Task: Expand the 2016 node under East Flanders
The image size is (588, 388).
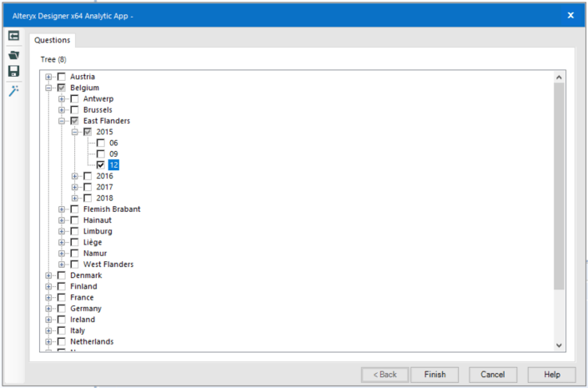Action: (x=75, y=176)
